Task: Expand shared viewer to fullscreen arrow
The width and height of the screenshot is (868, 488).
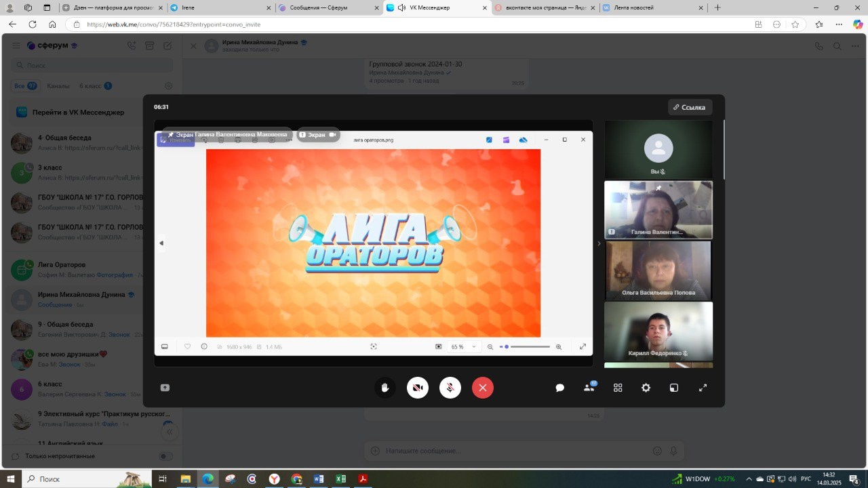Action: point(583,346)
